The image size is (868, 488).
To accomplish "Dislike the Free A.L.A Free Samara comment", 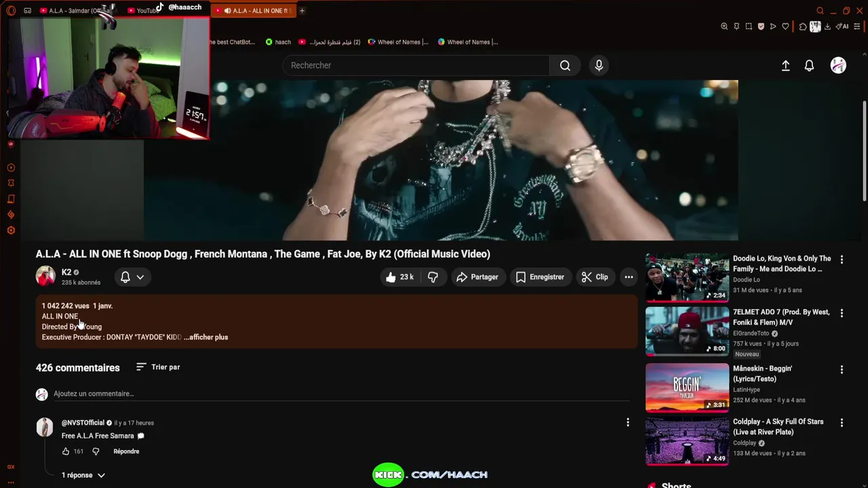I will click(x=96, y=451).
